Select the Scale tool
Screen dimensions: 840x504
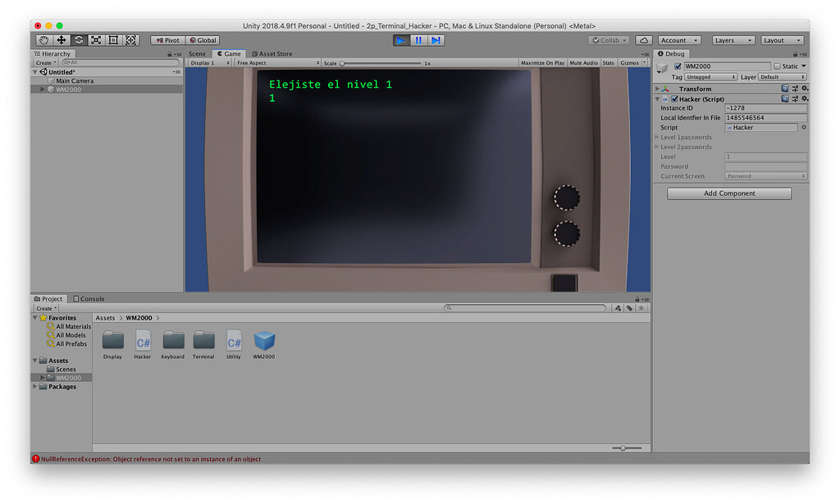click(x=96, y=40)
